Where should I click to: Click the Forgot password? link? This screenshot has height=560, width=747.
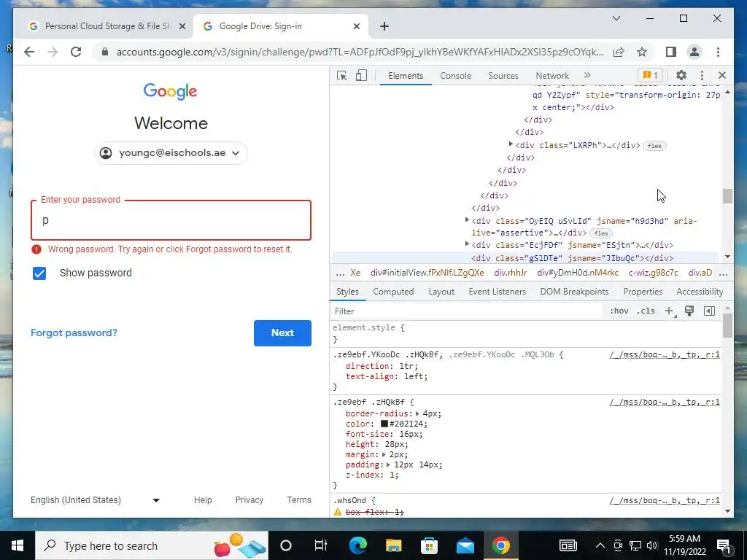74,332
